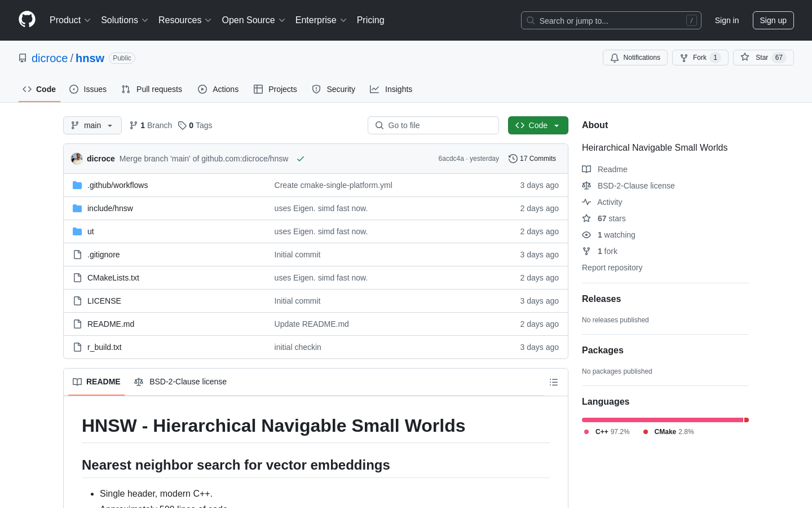Open commit hash 6acdc4a
This screenshot has width=812, height=508.
pos(451,159)
